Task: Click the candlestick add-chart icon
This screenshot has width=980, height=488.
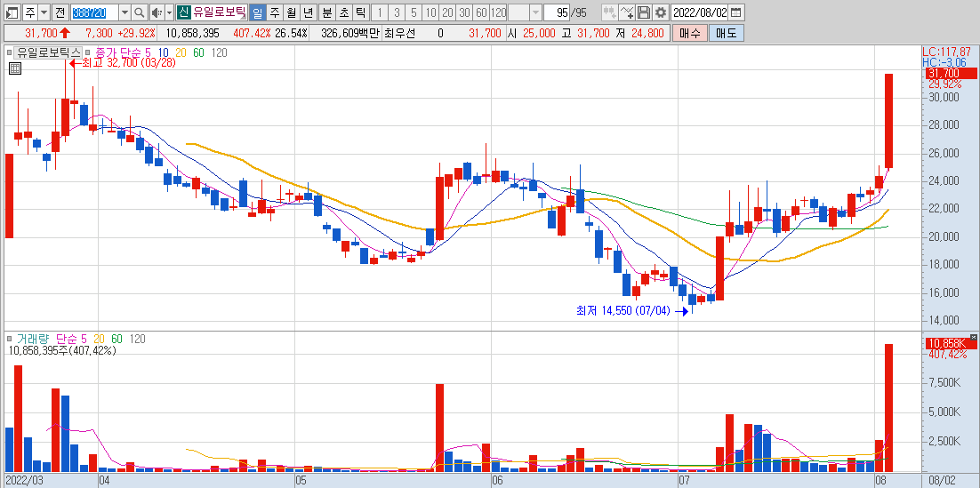Action: click(x=610, y=12)
